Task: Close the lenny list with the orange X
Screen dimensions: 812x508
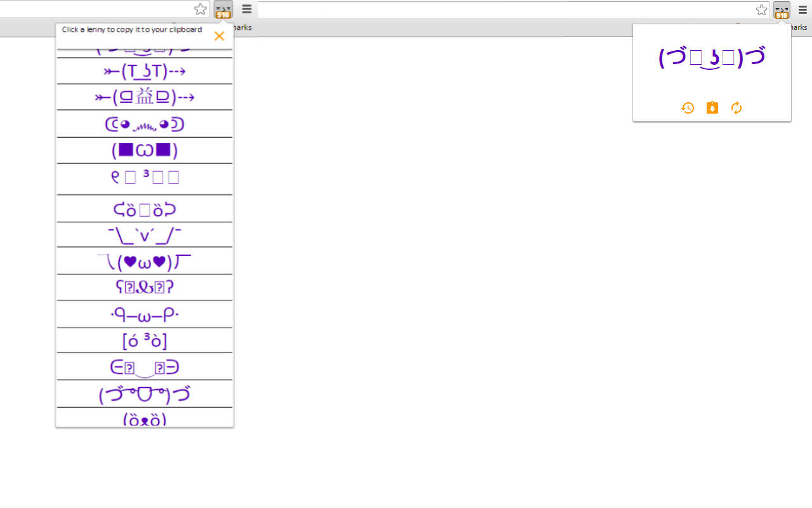Action: click(x=219, y=36)
